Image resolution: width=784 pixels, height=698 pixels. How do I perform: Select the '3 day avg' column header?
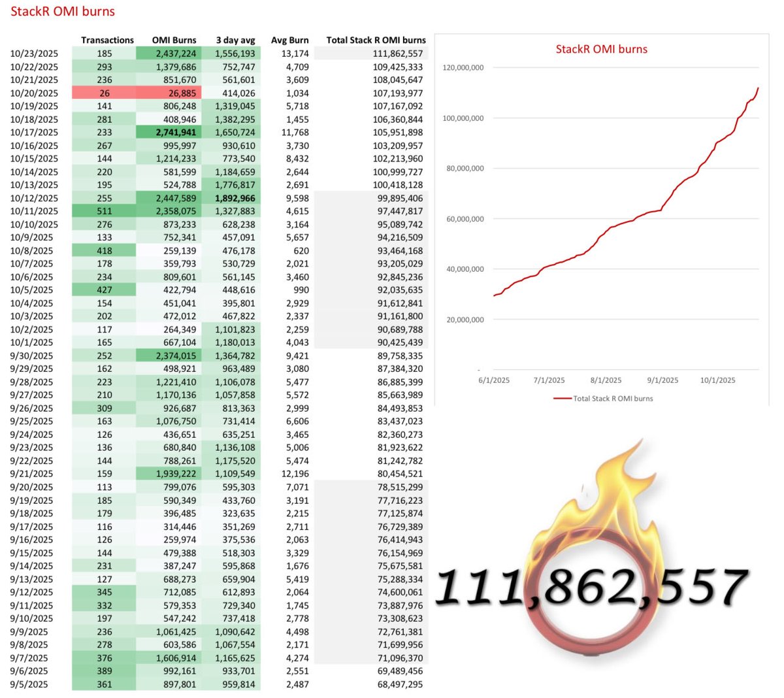point(235,40)
